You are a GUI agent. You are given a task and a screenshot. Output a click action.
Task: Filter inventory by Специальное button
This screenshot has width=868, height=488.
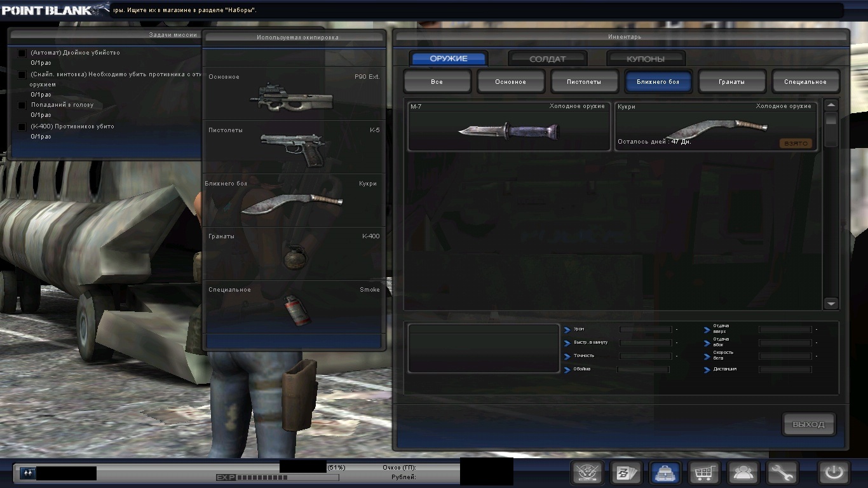click(x=806, y=81)
